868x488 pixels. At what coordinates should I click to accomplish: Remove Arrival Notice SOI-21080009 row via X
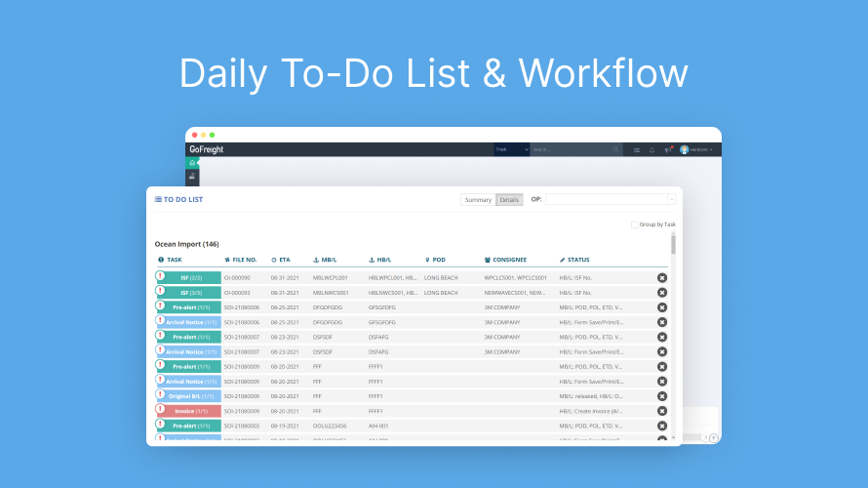click(x=662, y=382)
